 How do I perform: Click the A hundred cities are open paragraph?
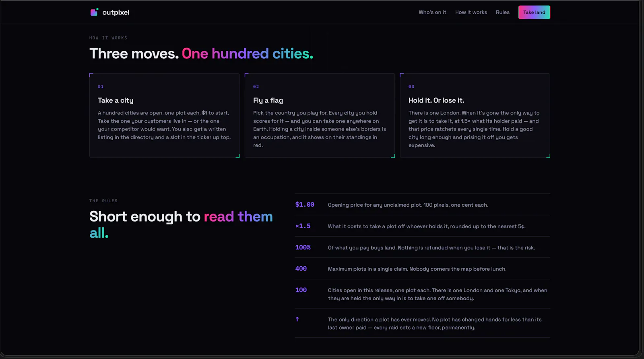coord(164,125)
